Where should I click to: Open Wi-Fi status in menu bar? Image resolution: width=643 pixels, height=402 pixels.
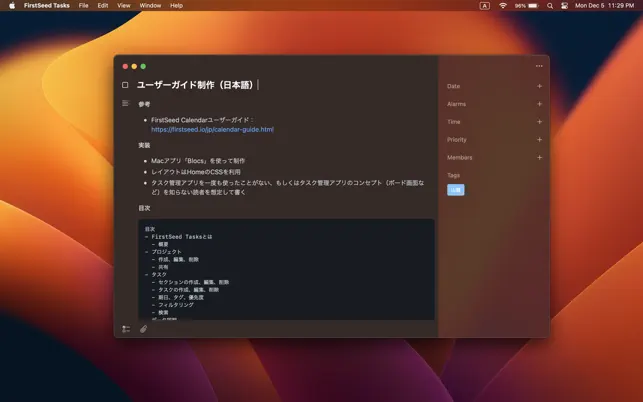[x=503, y=6]
